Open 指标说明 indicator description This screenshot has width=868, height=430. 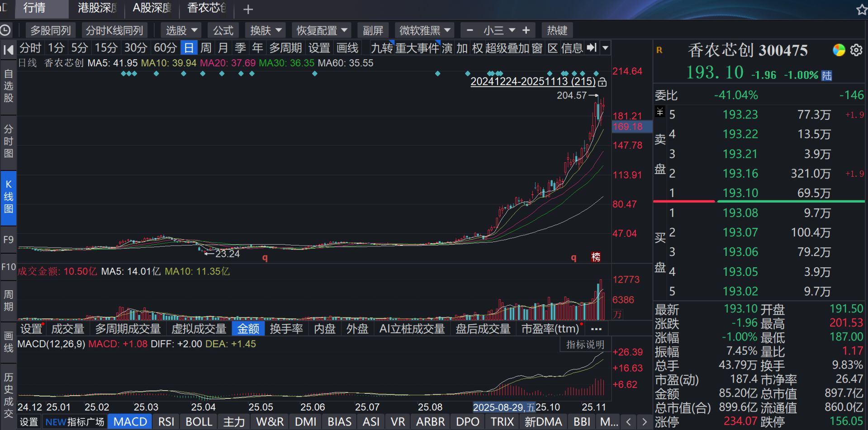(585, 344)
